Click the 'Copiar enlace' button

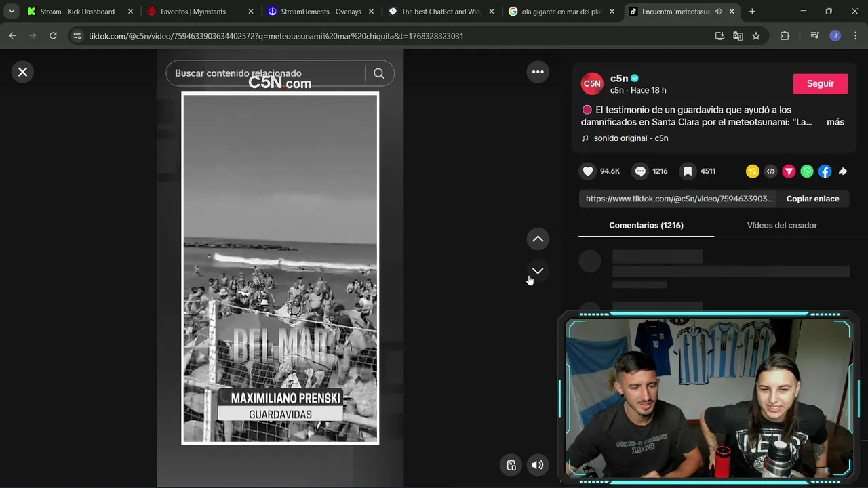click(x=812, y=199)
